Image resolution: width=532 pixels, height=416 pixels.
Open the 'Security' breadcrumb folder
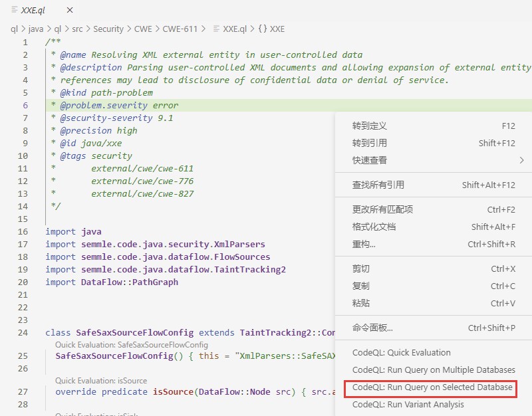tap(108, 29)
